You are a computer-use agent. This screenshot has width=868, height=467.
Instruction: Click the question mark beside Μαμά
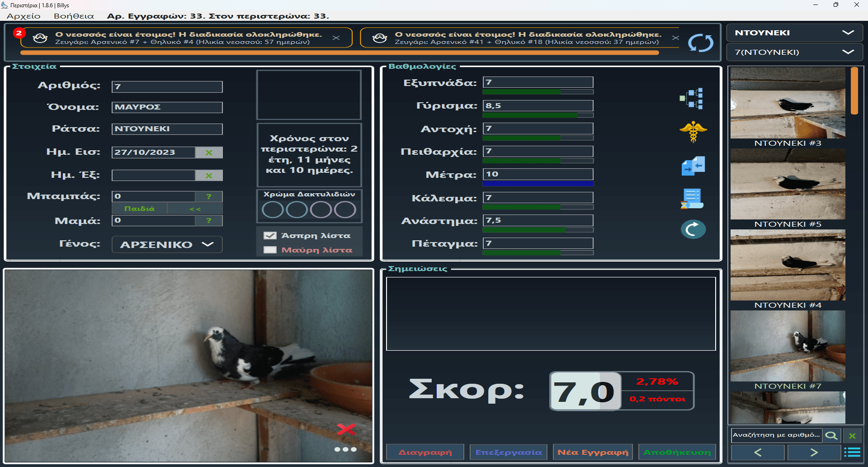[209, 220]
